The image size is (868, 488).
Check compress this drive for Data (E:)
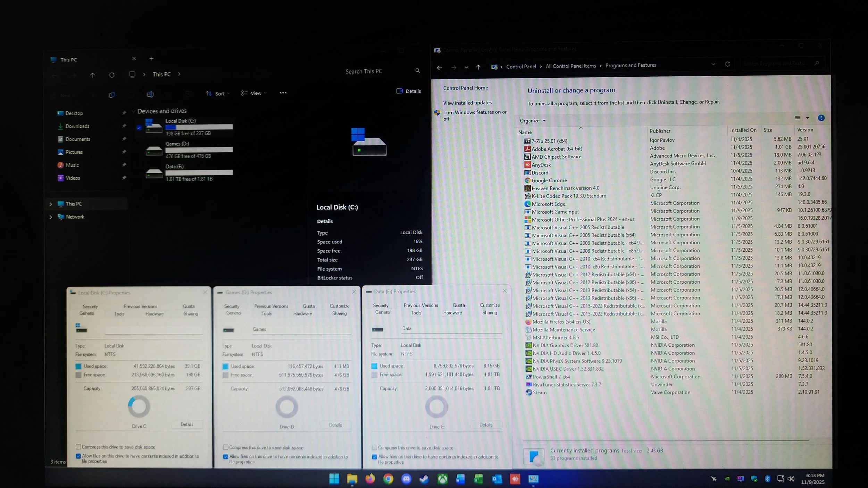tap(374, 448)
